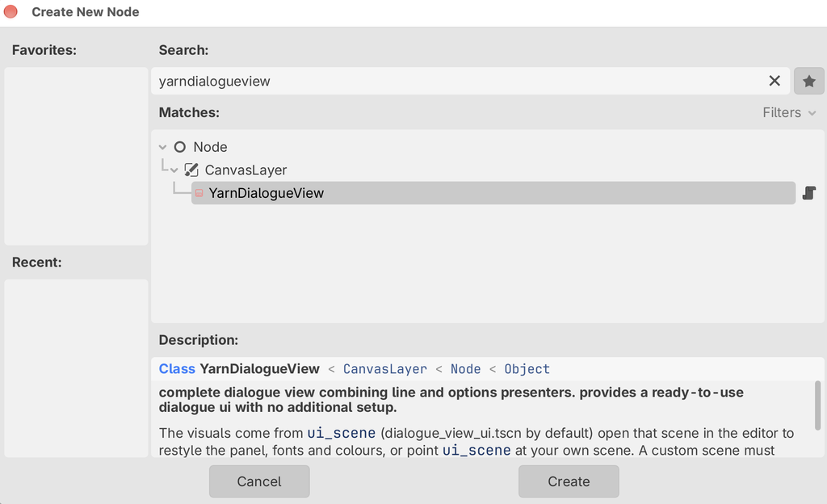Clear the search field with the X icon
Screen dimensions: 827x504
(x=775, y=81)
